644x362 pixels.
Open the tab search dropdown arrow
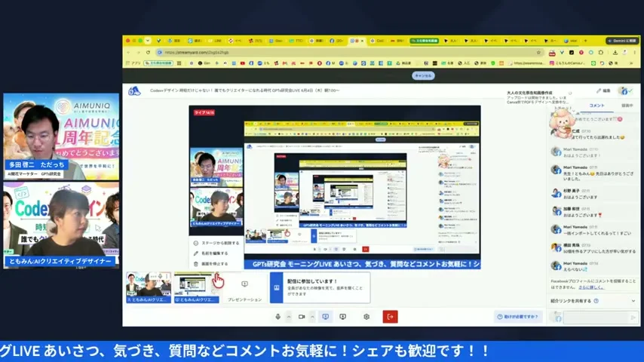(x=148, y=41)
